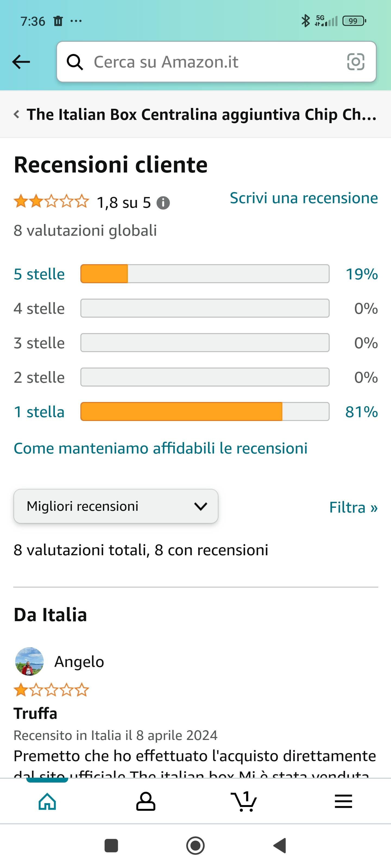Image resolution: width=391 pixels, height=868 pixels.
Task: Tap Scrivi una recensione link
Action: (x=304, y=198)
